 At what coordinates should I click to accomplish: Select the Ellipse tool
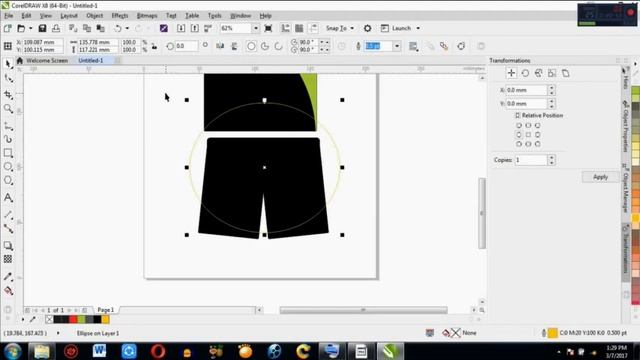[x=8, y=167]
